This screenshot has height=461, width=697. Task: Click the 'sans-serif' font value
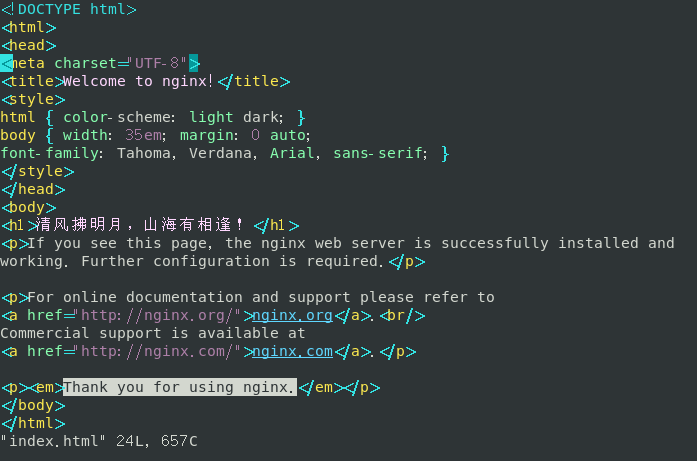coord(380,153)
